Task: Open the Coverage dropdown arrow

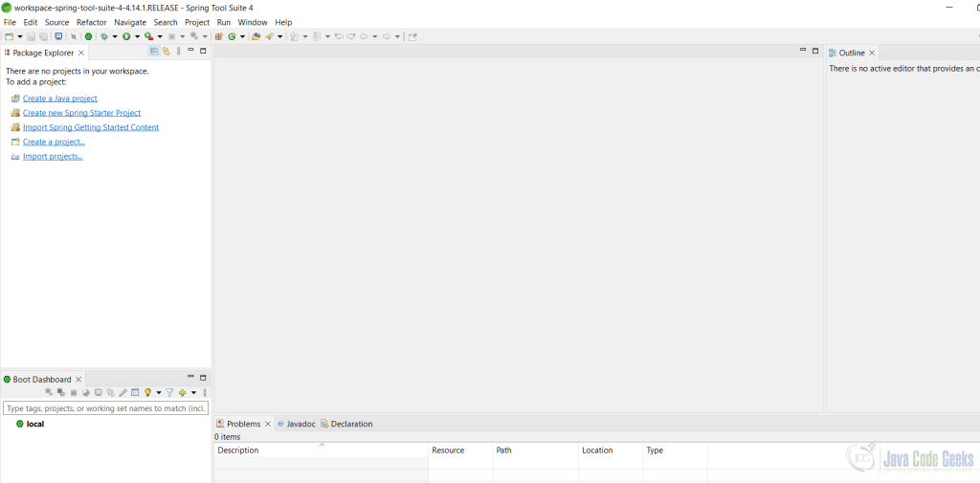Action: tap(160, 36)
